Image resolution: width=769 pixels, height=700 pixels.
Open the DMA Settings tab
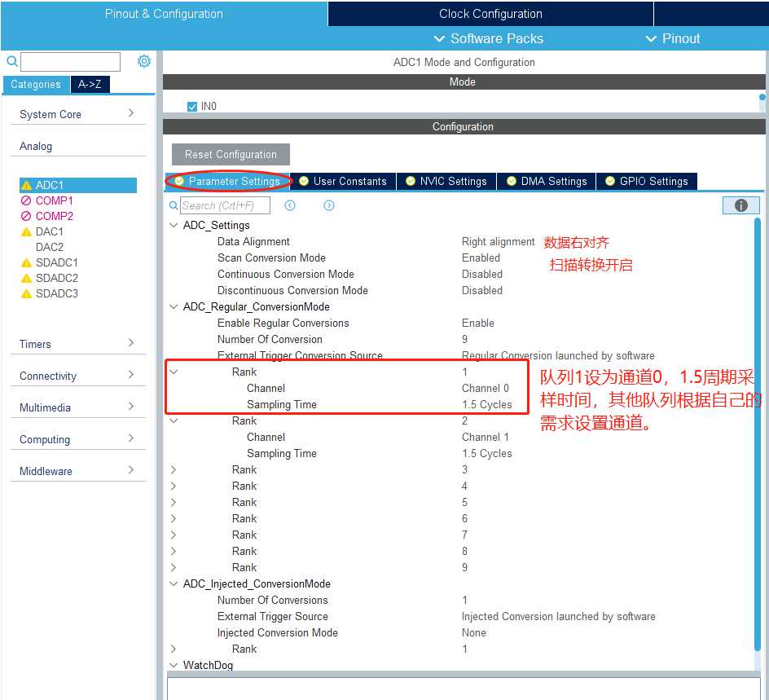coord(547,182)
